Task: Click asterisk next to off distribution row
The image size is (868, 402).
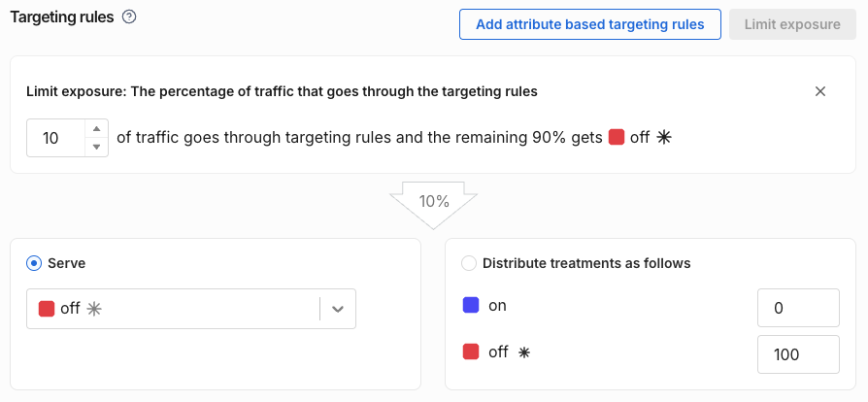Action: 524,352
